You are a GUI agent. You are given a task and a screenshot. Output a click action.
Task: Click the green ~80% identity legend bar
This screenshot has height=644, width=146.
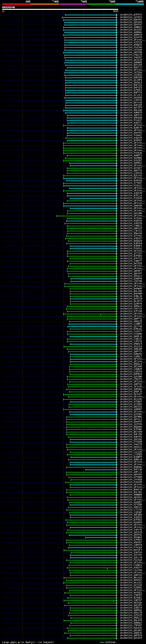click(x=101, y=4)
